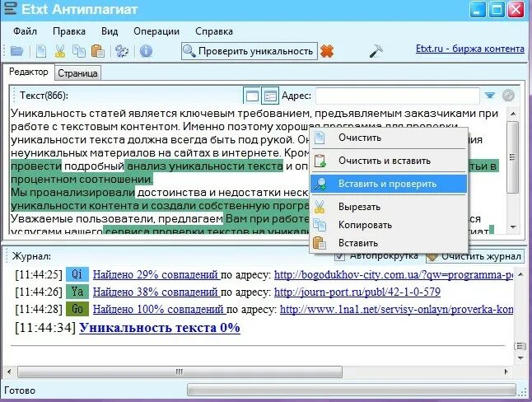Open the Найдено 38% совпадений link
Image resolution: width=532 pixels, height=402 pixels.
click(x=156, y=292)
